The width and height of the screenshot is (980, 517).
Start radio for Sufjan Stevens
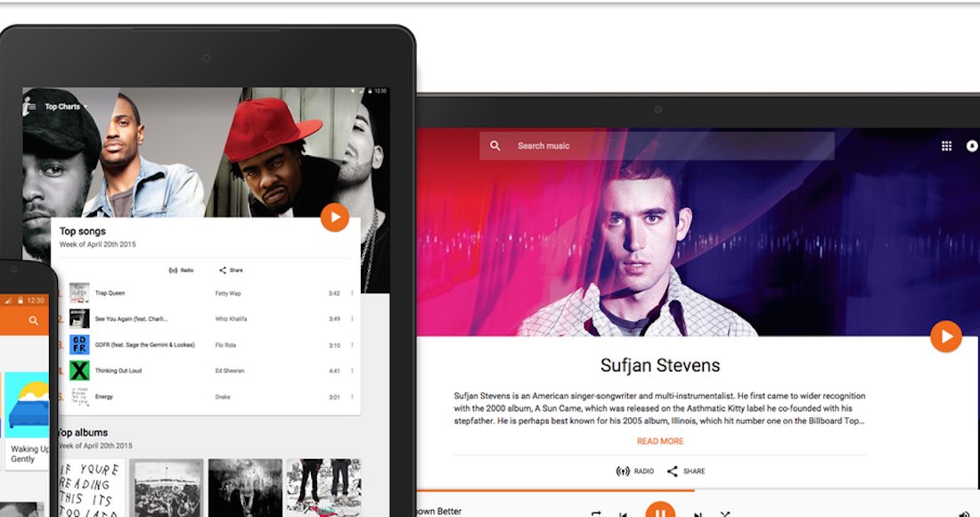tap(635, 471)
